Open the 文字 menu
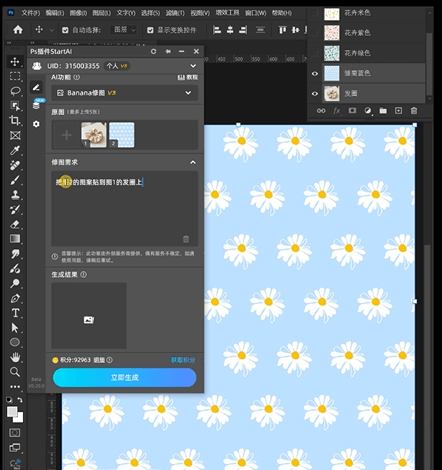Viewport: 442px width, 470px height. (126, 13)
